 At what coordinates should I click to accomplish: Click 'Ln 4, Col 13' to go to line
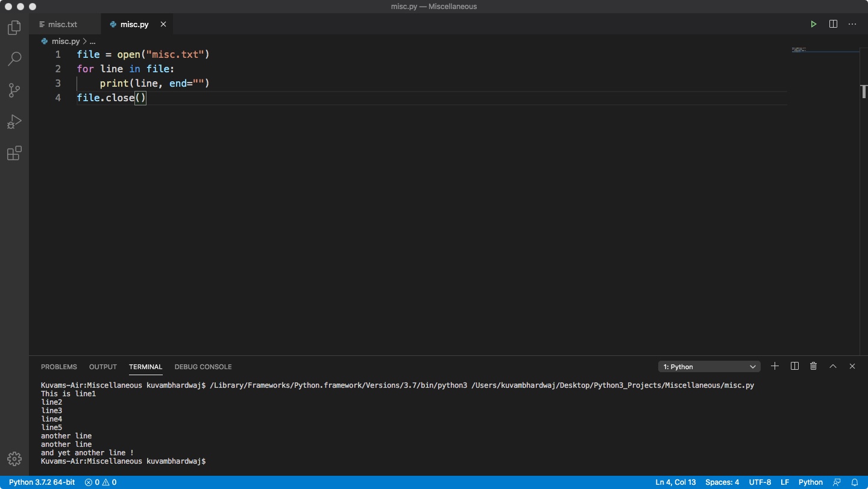(675, 482)
